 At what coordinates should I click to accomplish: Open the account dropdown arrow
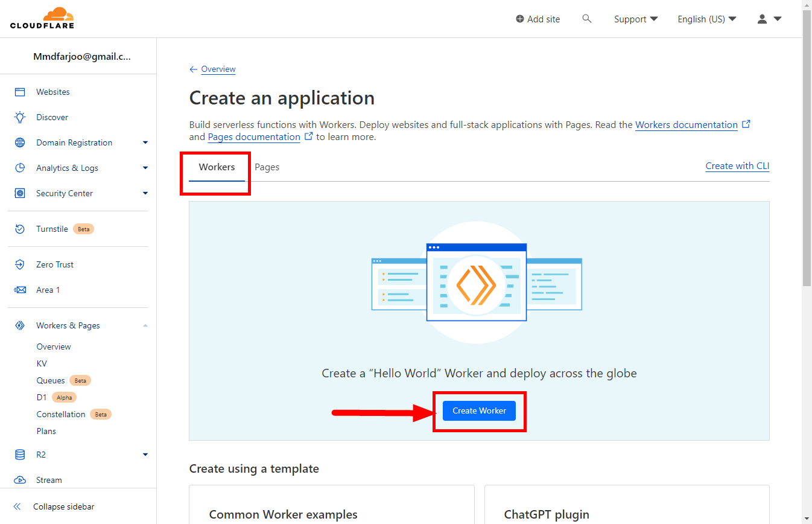(x=777, y=19)
